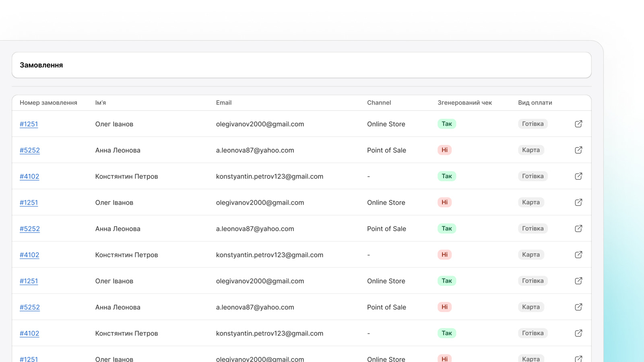Click the Номер замовлення column header
Screen dimensions: 644x362
[x=48, y=103]
